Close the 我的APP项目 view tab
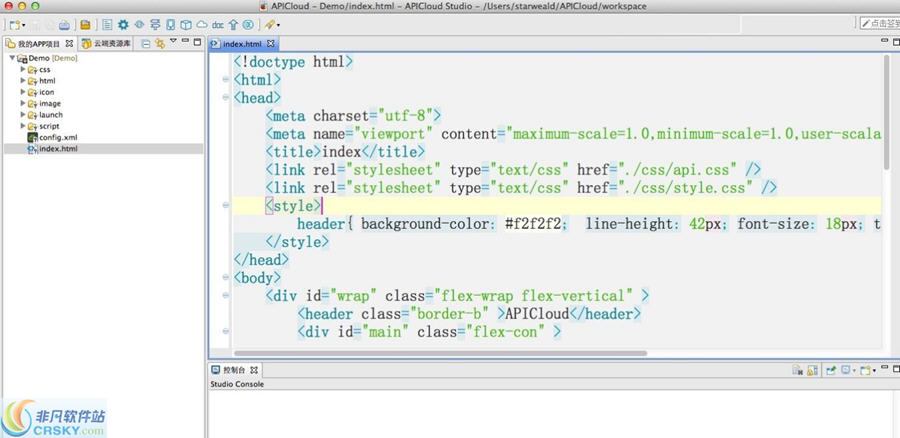 coord(69,44)
